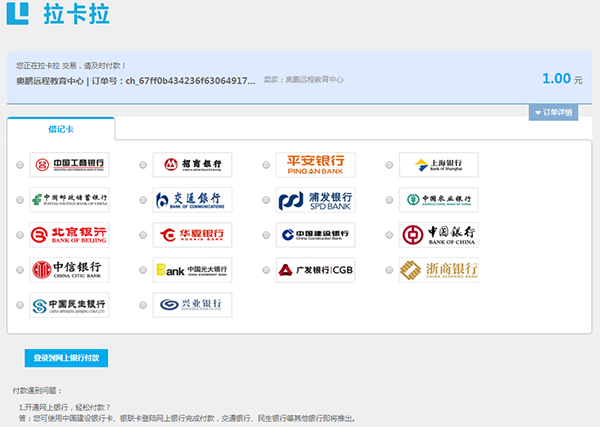Click the 交通银行 Bank of Communications logo

(x=192, y=200)
